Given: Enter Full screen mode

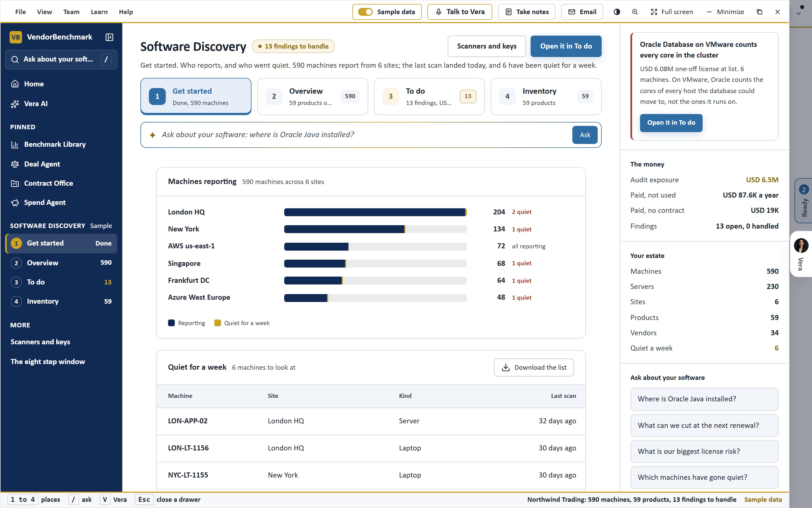Looking at the screenshot, I should pos(672,12).
